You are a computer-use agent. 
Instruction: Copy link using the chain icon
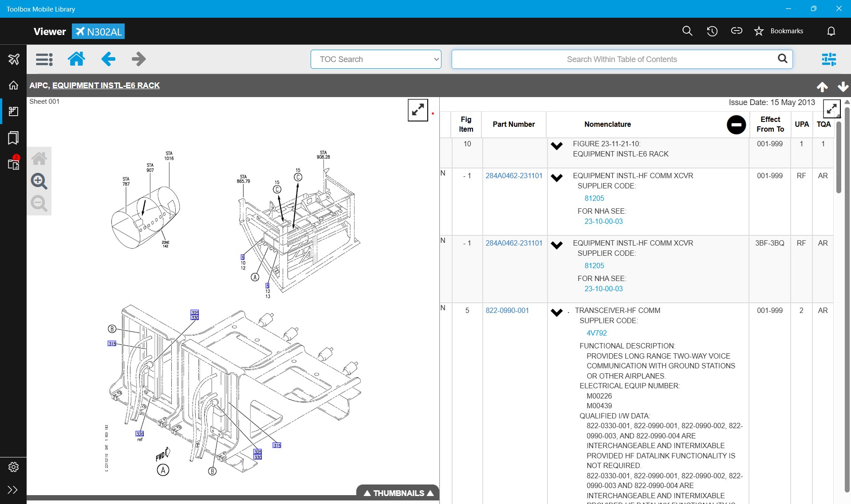coord(737,31)
